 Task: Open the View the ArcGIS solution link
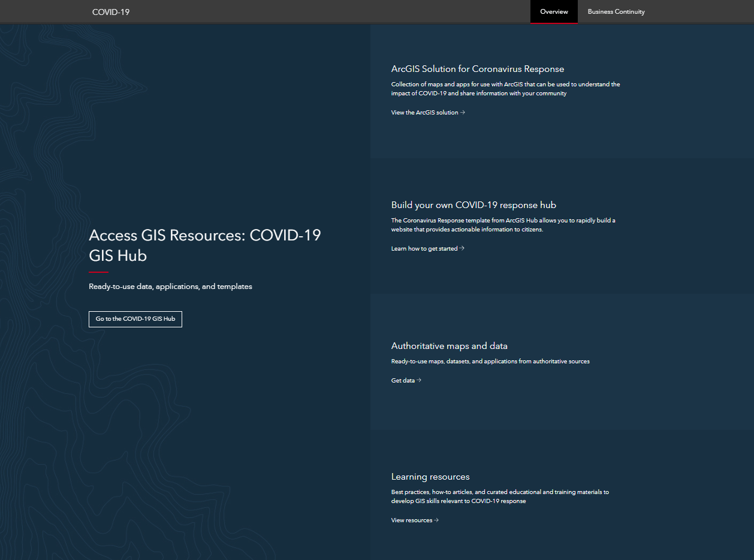point(424,112)
